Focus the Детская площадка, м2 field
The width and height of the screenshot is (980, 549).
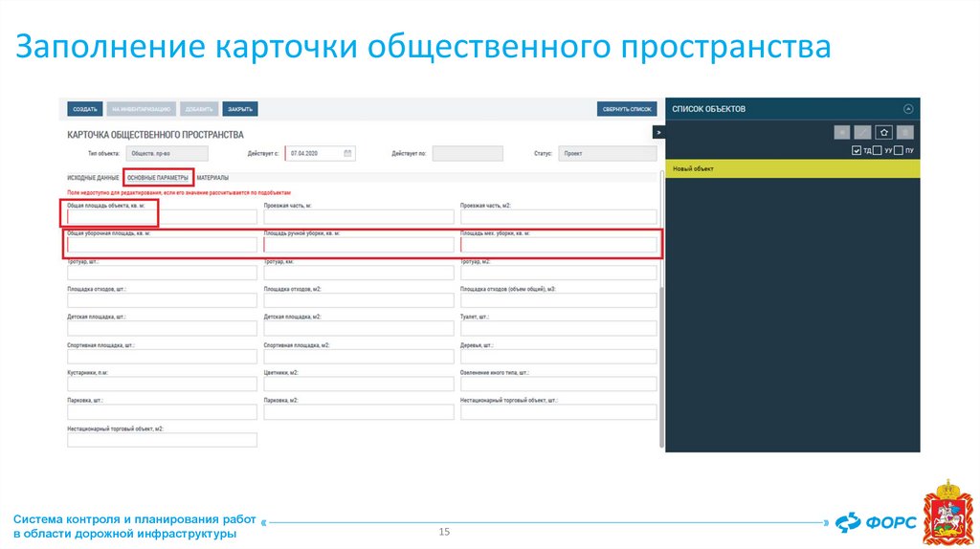[x=359, y=328]
